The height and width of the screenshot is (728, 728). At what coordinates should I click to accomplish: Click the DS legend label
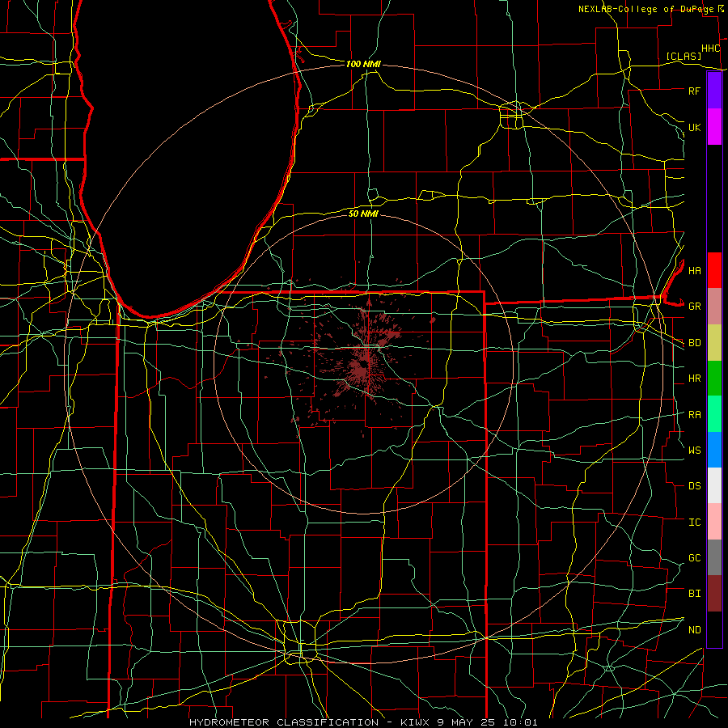pyautogui.click(x=694, y=486)
